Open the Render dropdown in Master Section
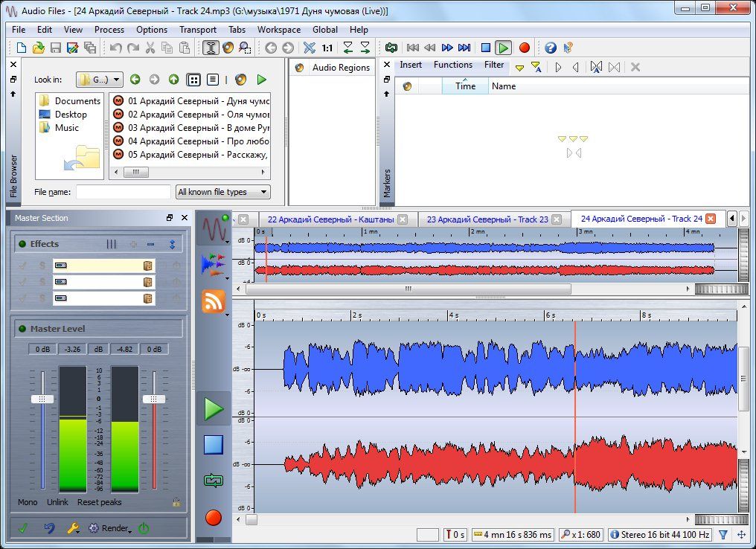This screenshot has width=756, height=549. 115,528
